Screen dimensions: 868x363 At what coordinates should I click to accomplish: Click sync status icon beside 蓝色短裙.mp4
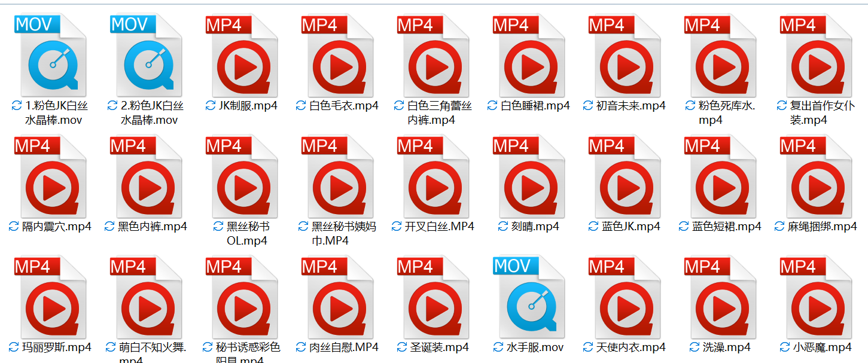click(684, 227)
